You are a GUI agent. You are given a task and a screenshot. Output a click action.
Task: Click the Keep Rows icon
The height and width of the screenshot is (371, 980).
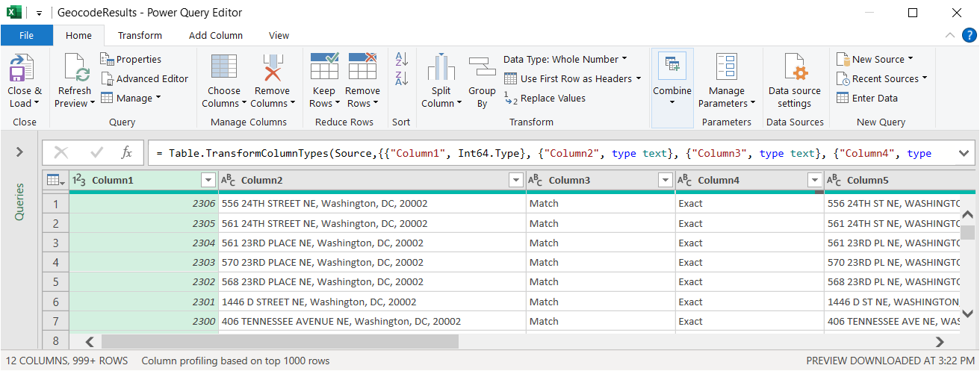(324, 66)
